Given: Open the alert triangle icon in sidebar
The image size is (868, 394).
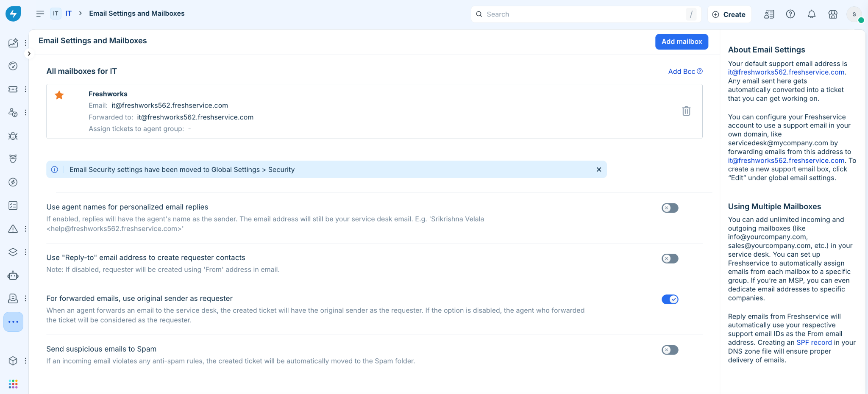Looking at the screenshot, I should 13,229.
